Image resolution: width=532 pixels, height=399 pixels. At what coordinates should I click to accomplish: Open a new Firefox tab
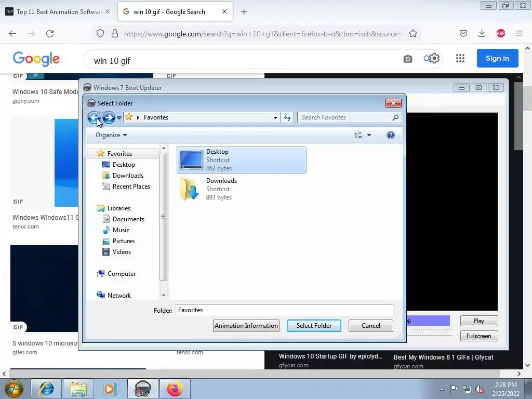tap(244, 12)
